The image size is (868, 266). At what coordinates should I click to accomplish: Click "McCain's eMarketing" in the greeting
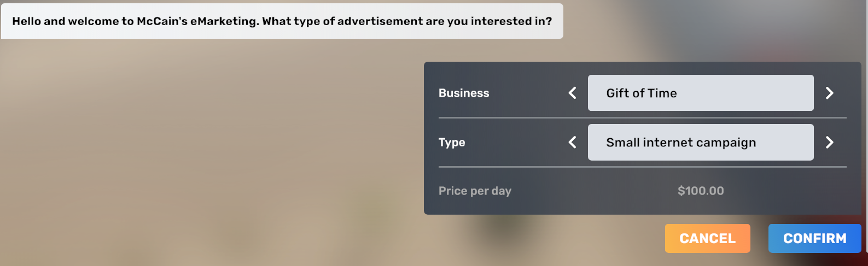pyautogui.click(x=197, y=21)
